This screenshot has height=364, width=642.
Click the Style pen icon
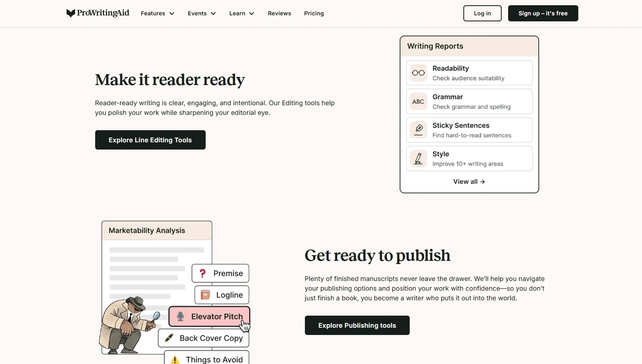tap(418, 158)
